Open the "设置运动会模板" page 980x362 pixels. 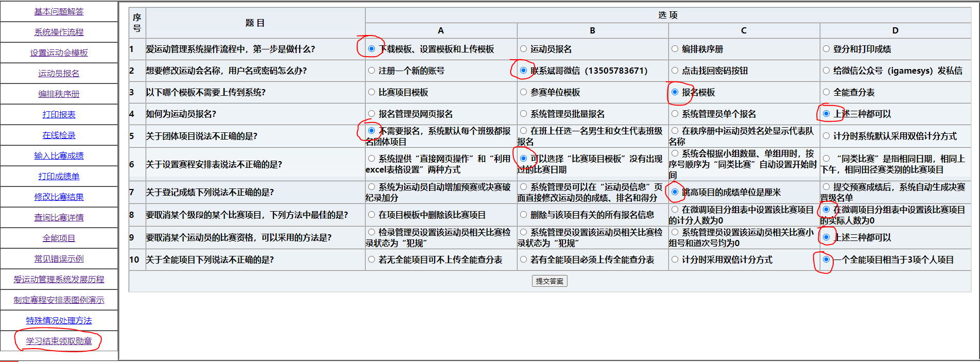[x=59, y=53]
